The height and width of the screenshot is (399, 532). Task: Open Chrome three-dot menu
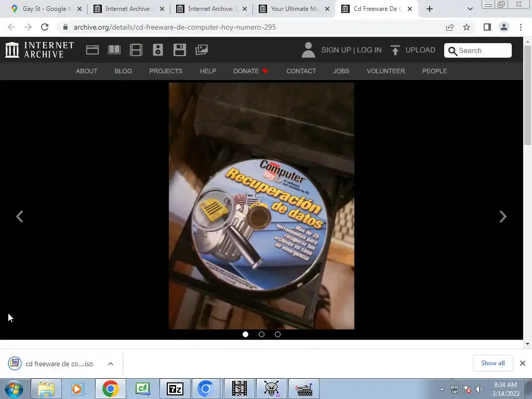pyautogui.click(x=521, y=27)
